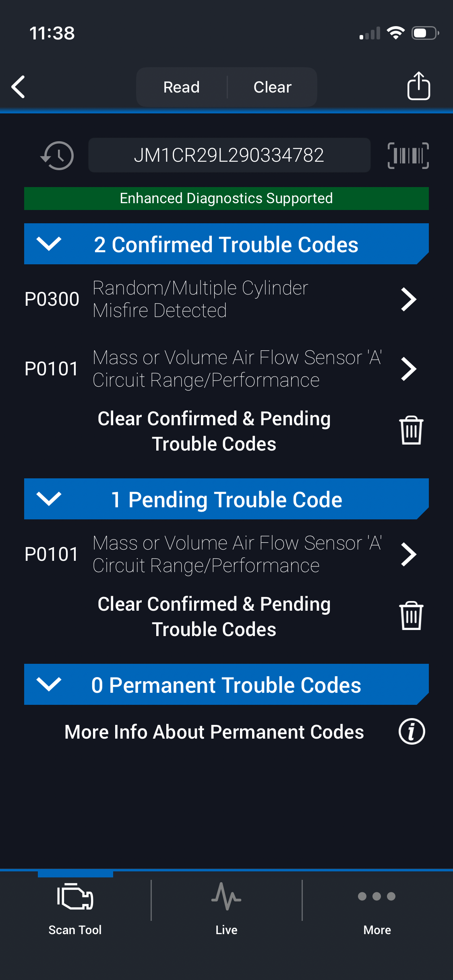Tap the share/export icon
Screen dimensions: 453x980
418,86
